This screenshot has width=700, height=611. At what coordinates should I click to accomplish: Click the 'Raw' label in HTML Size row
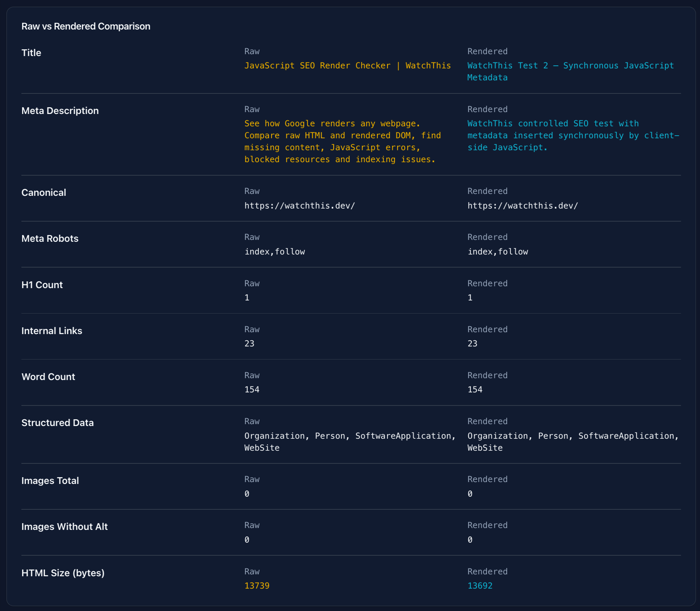(252, 572)
